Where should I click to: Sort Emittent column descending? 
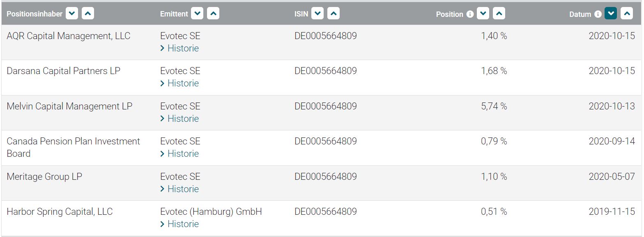pos(197,14)
